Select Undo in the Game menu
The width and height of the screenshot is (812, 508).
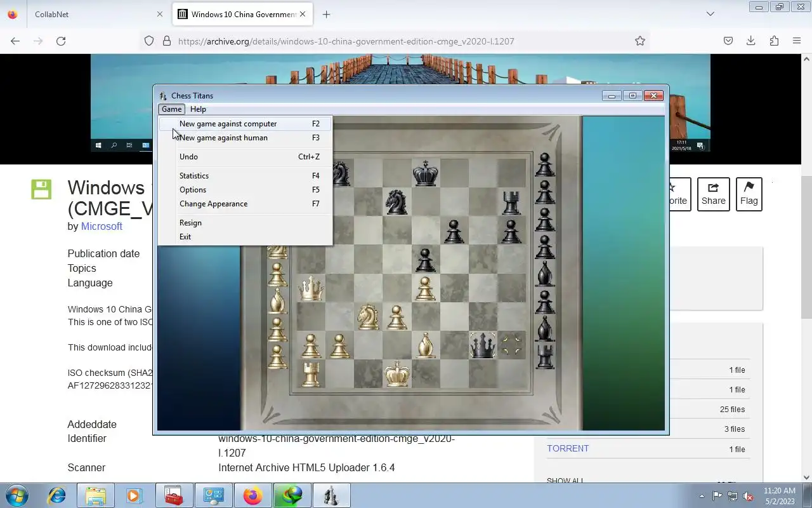(x=245, y=157)
